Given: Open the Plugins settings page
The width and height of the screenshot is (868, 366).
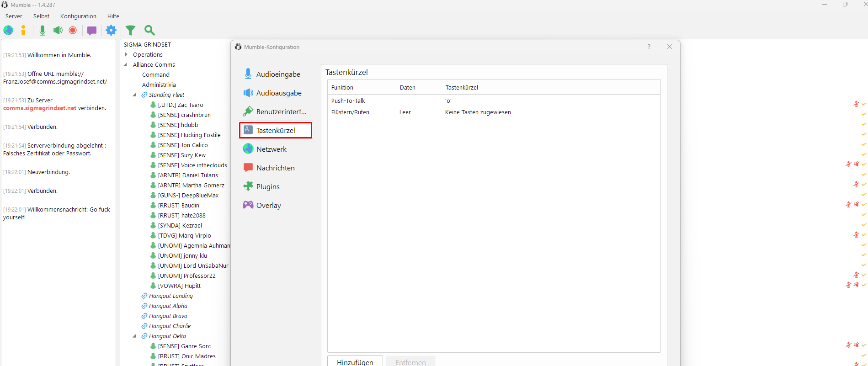Looking at the screenshot, I should tap(276, 186).
